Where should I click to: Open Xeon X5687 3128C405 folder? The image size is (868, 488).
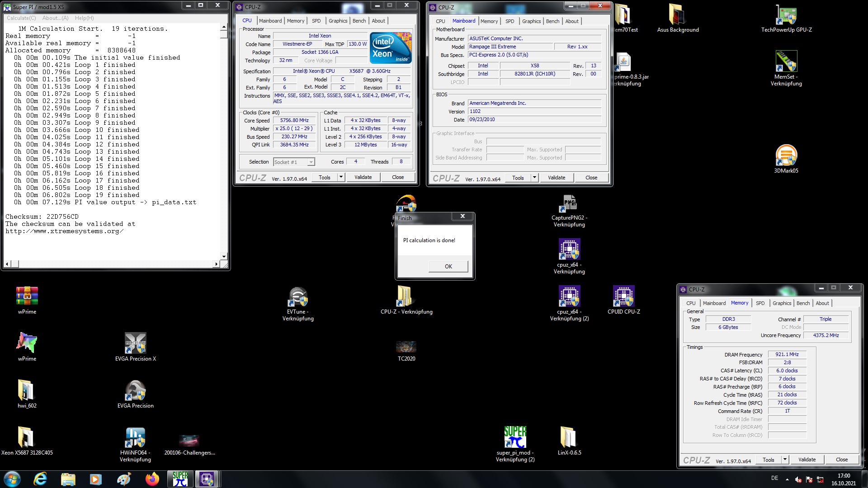[x=27, y=440]
